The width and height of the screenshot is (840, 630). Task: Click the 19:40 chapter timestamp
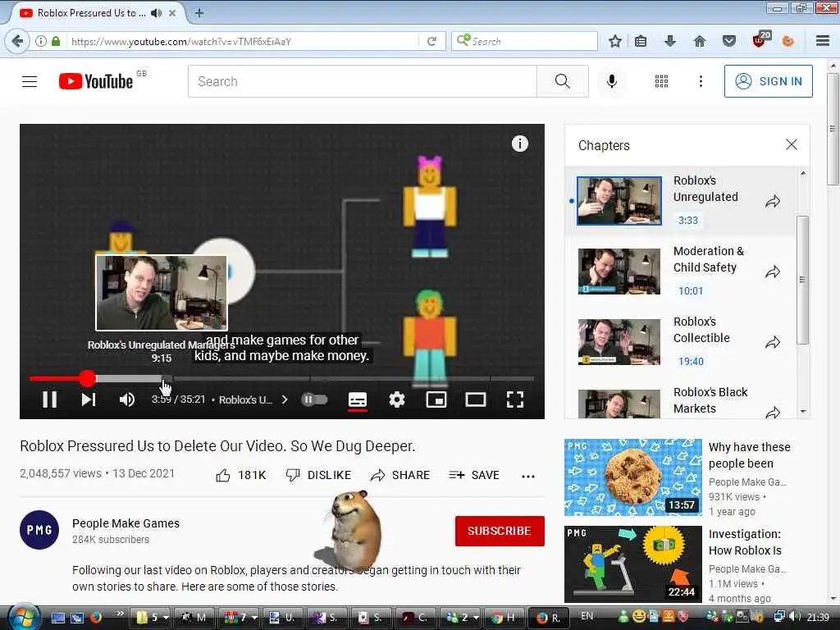[691, 362]
